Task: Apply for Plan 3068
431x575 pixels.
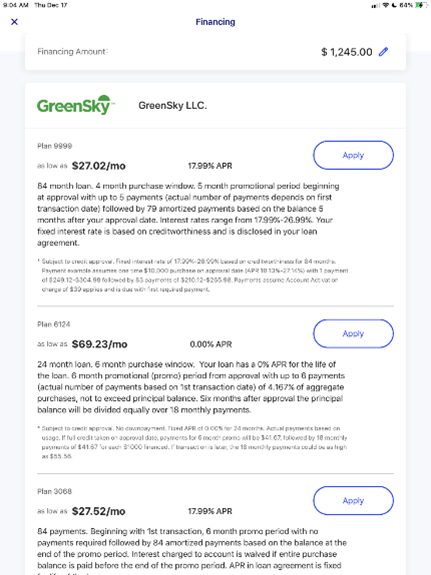Action: point(353,501)
